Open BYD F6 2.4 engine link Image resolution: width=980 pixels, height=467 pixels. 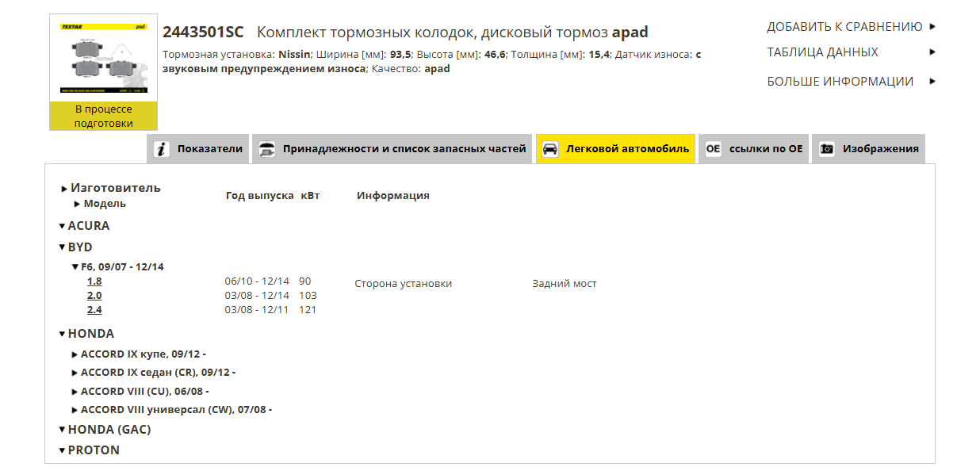coord(94,310)
